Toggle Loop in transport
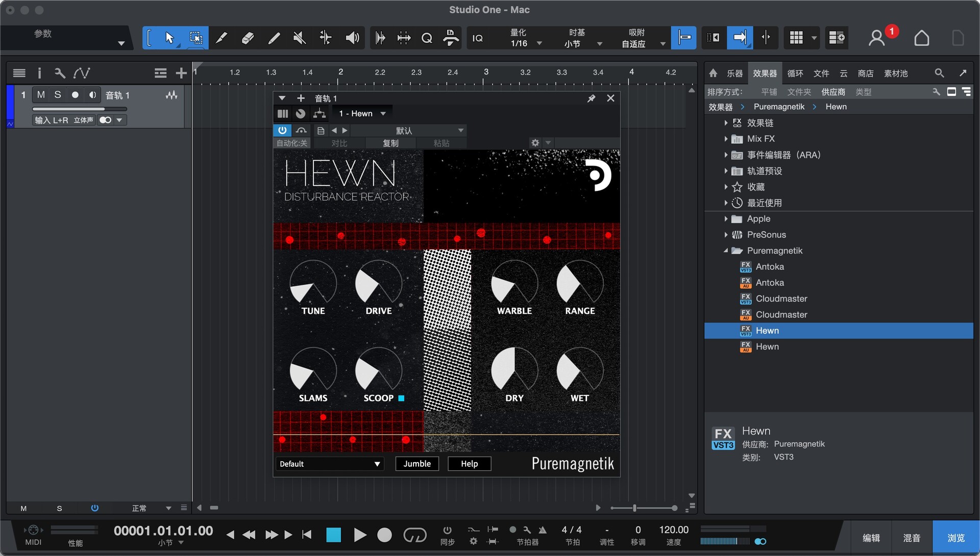The image size is (980, 556). [414, 535]
